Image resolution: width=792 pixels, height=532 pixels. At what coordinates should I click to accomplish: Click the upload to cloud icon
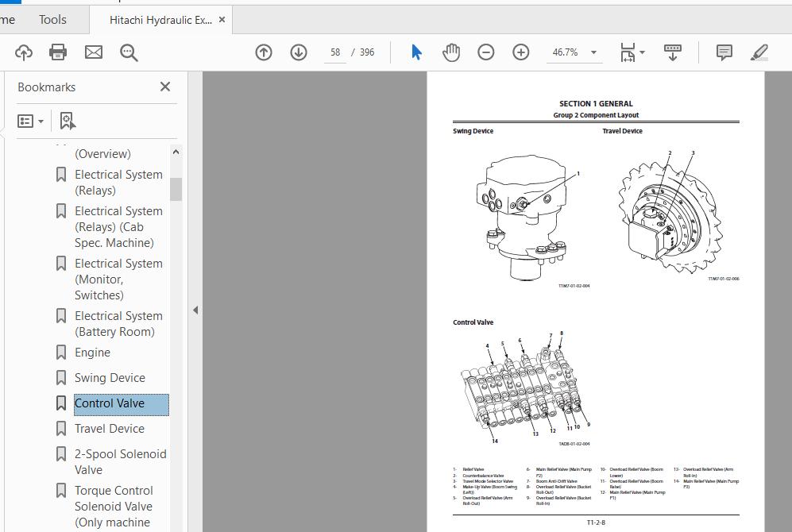coord(24,52)
